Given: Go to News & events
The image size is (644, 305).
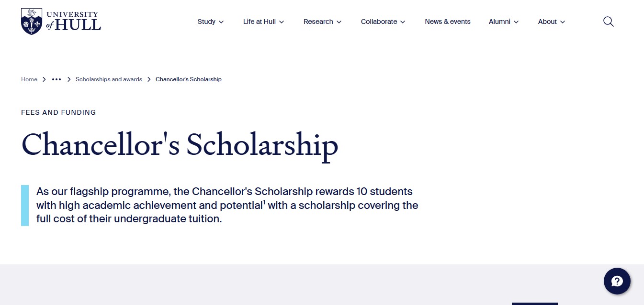Looking at the screenshot, I should click(x=448, y=22).
